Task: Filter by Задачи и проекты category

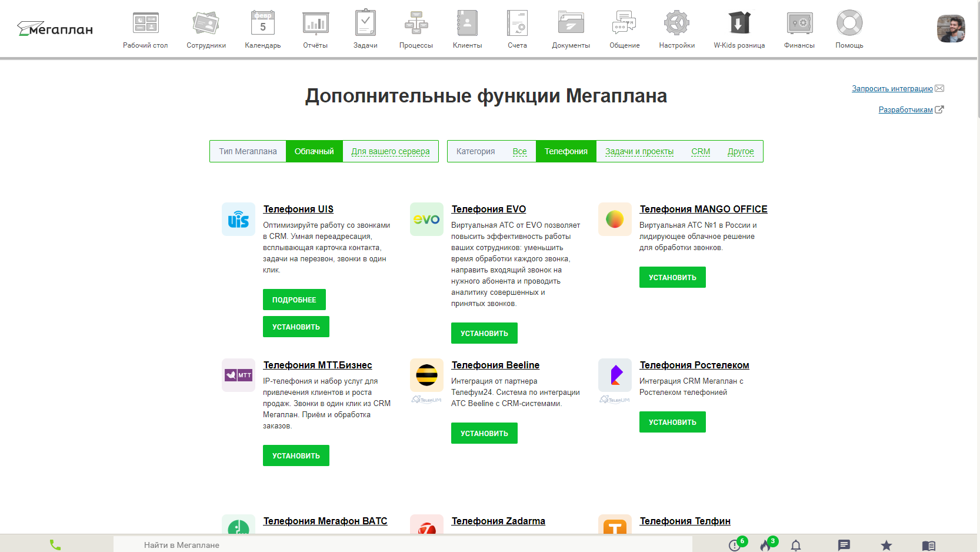Action: (639, 151)
